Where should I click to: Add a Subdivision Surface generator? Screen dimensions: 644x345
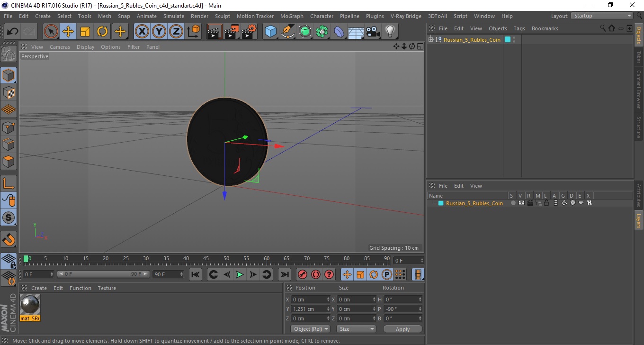click(305, 32)
